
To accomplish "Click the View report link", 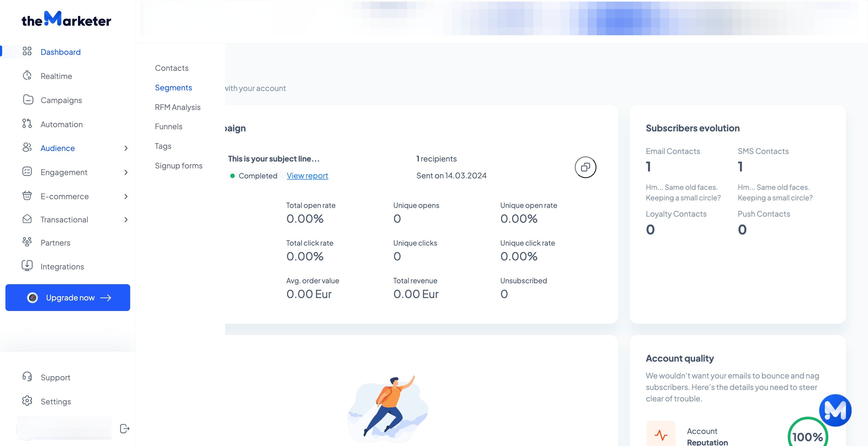I will [307, 175].
